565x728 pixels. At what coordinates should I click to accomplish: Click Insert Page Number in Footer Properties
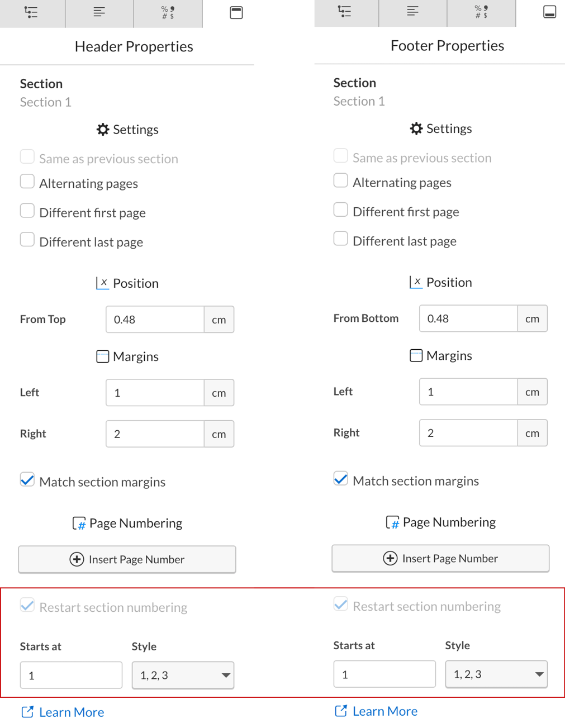click(x=440, y=558)
